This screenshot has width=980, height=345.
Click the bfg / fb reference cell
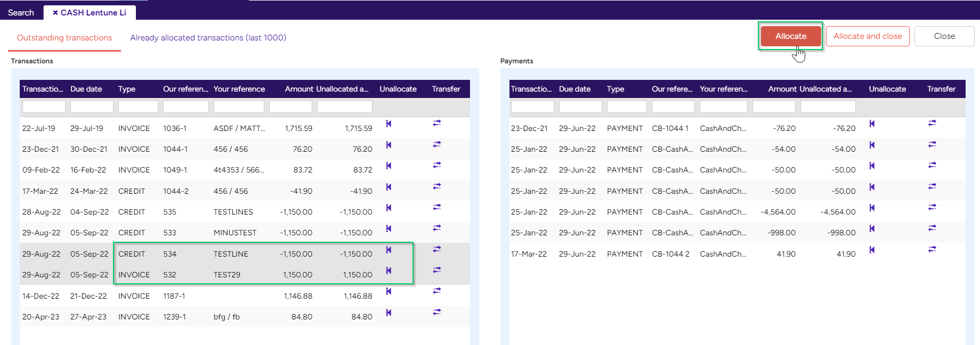(226, 317)
